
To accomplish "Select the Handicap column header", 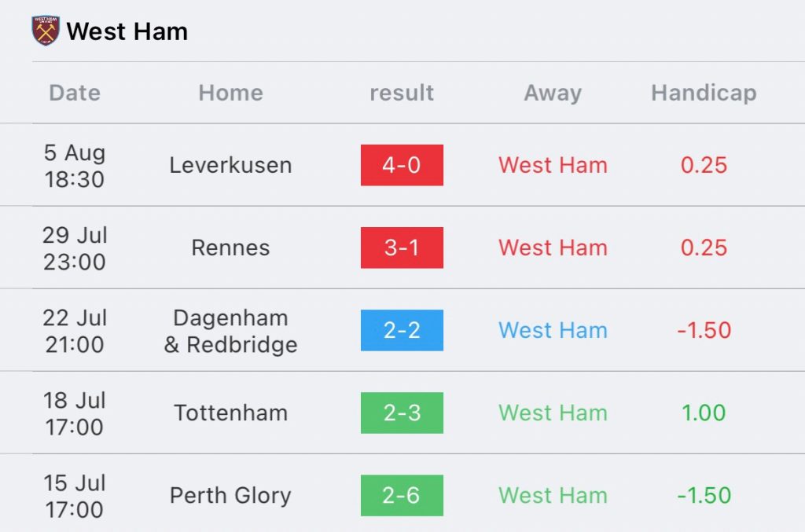I will pos(704,94).
